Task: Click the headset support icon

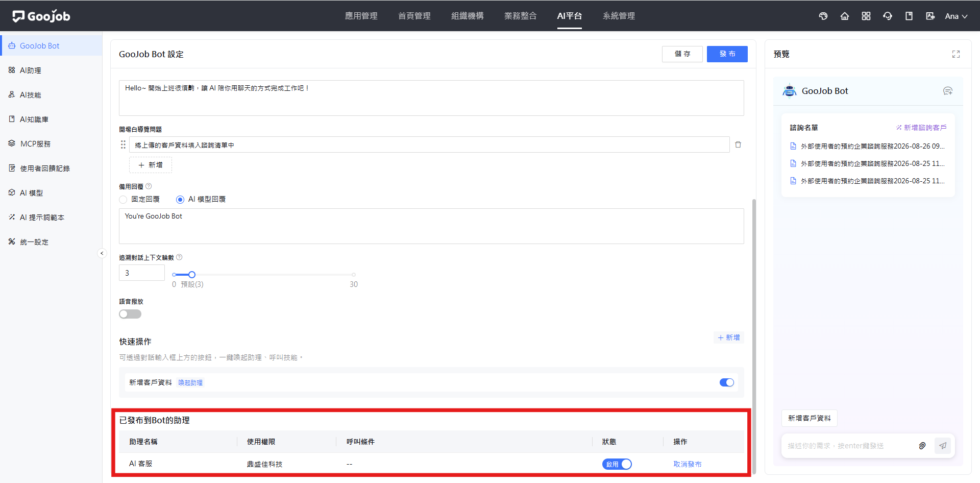Action: coord(888,16)
